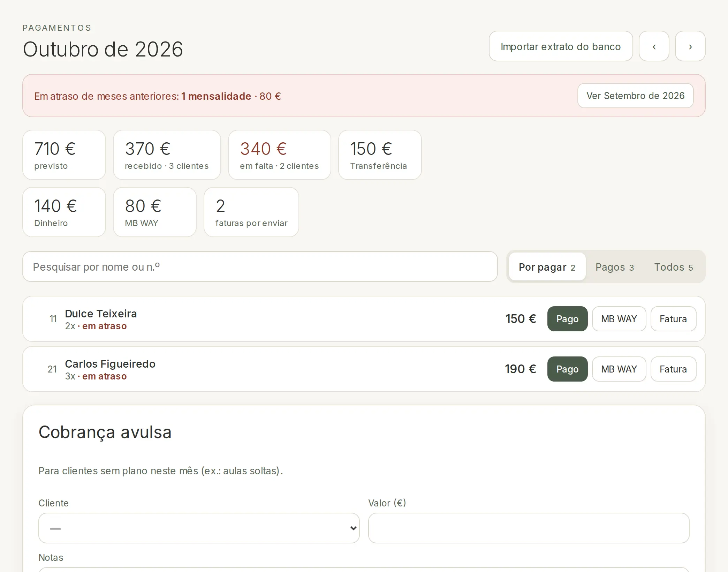Switch to the Pagos tab
Image resolution: width=728 pixels, height=572 pixels.
click(x=614, y=267)
